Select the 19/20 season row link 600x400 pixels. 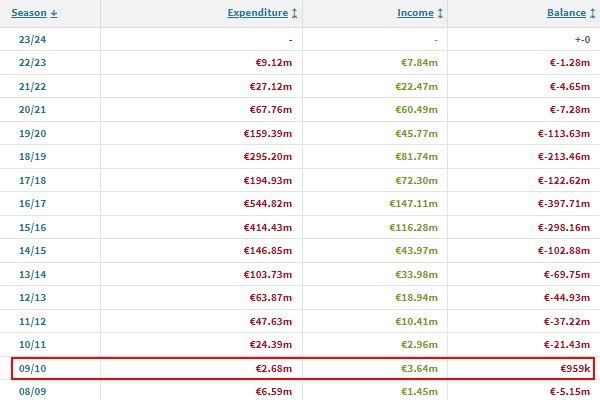[x=33, y=134]
